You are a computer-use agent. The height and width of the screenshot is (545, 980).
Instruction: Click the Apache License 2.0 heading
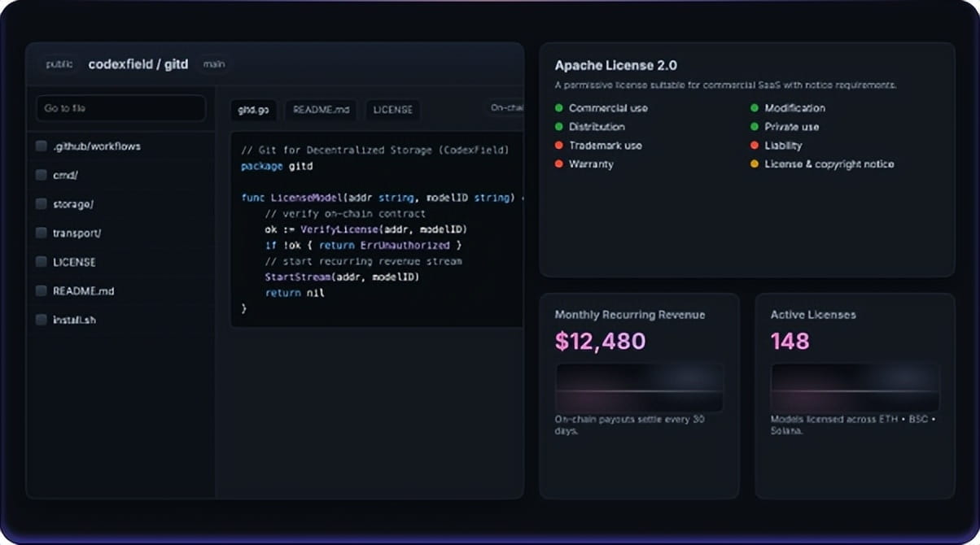615,65
